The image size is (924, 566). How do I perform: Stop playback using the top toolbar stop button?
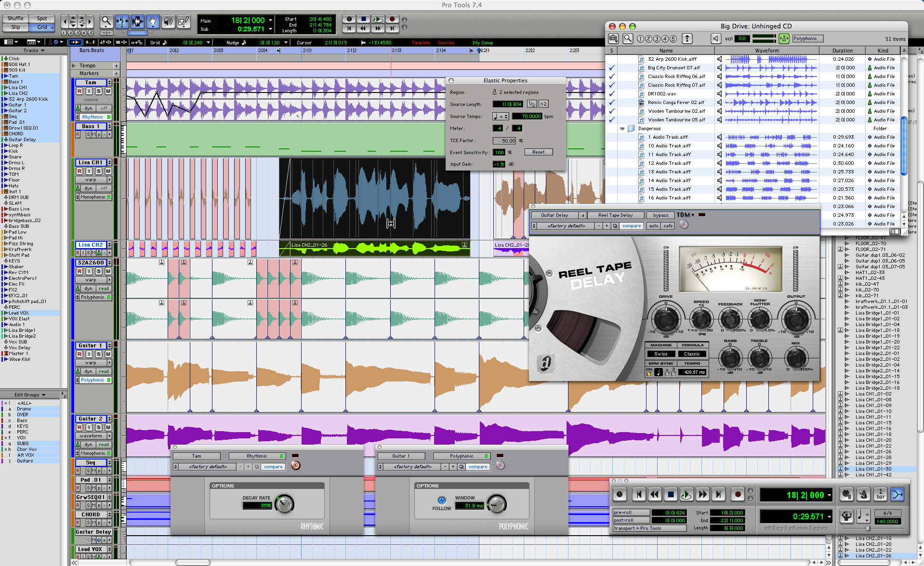tap(363, 19)
